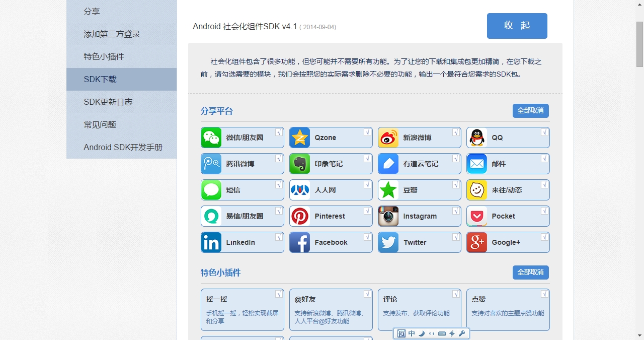Click the Instagram camera icon

tap(388, 216)
